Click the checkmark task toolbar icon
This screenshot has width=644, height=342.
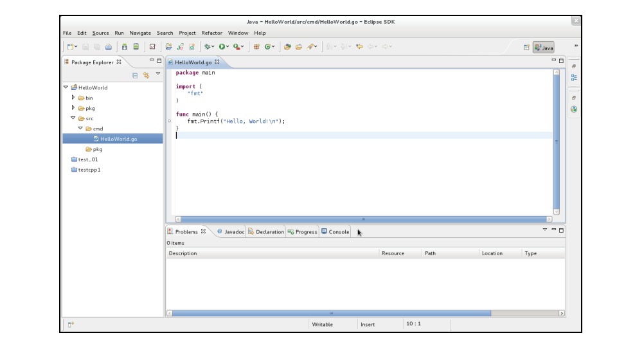click(152, 47)
